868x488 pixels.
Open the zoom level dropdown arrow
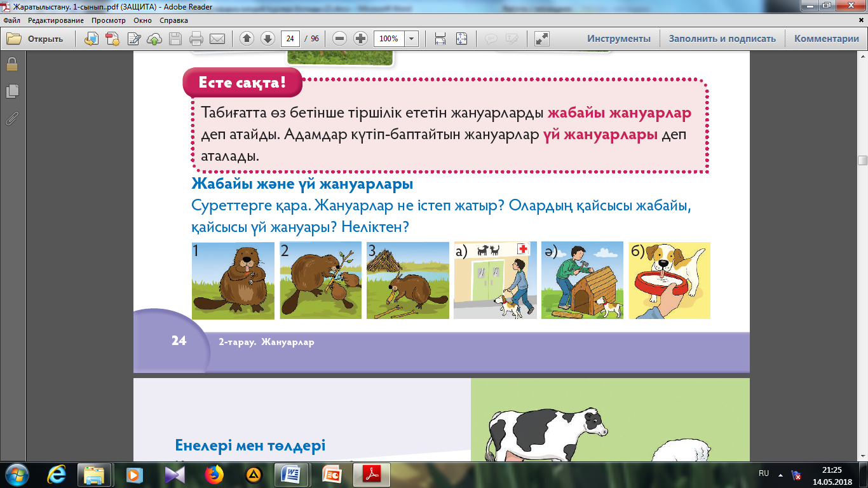[412, 39]
